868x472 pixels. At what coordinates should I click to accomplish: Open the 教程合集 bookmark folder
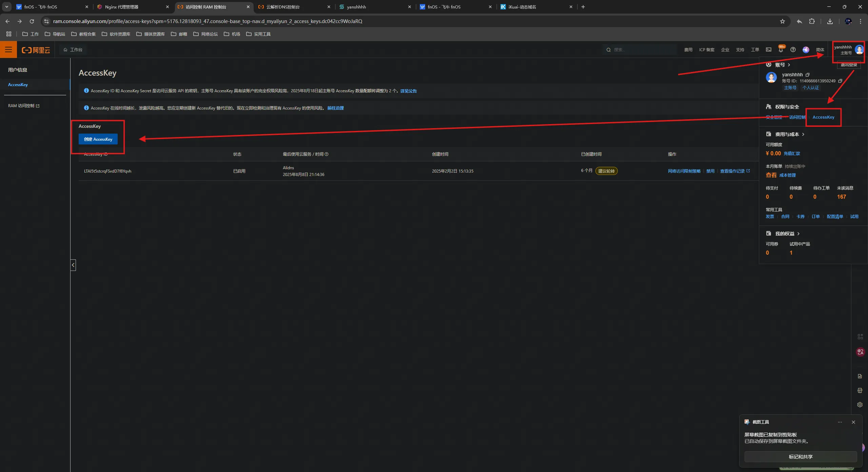(x=83, y=34)
